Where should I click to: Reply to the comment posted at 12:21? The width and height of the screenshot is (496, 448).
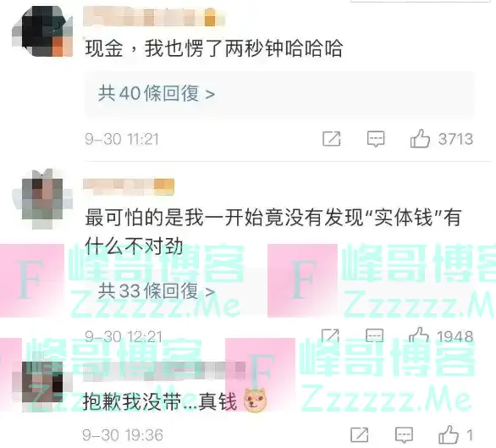pos(374,335)
